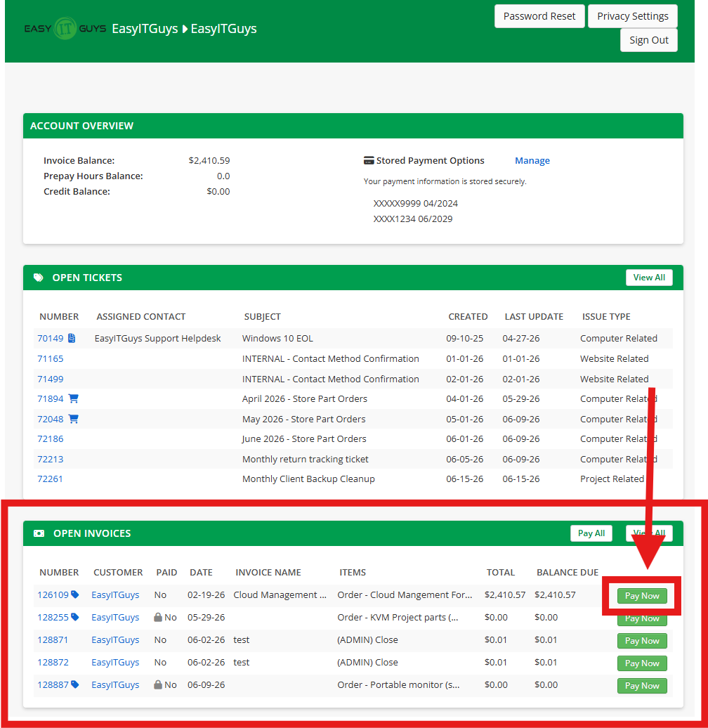Click the tags icon in Open Tickets header
708x728 pixels.
[39, 278]
